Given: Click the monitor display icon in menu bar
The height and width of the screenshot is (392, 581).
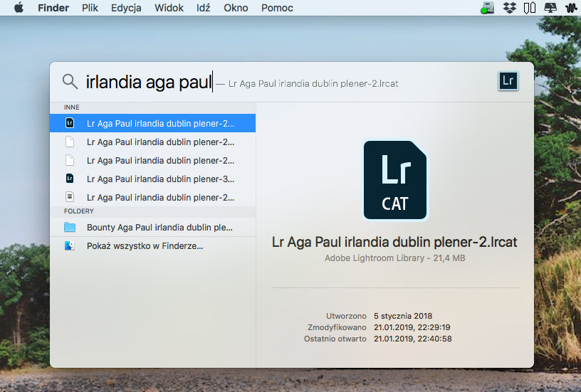Looking at the screenshot, I should pyautogui.click(x=550, y=8).
